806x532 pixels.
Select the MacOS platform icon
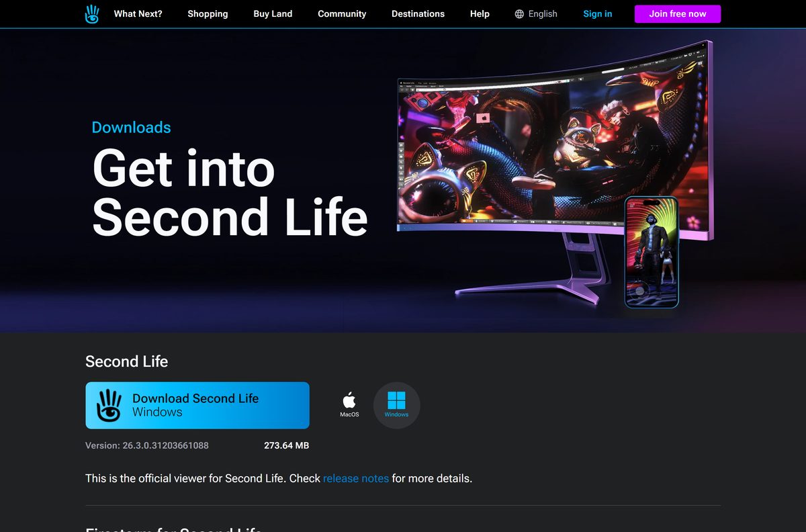(349, 405)
